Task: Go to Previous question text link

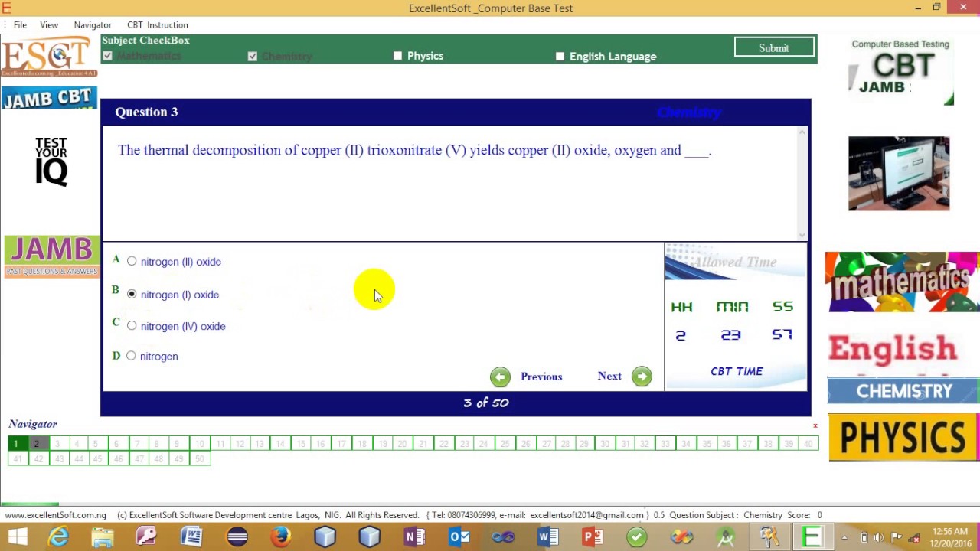Action: 541,377
